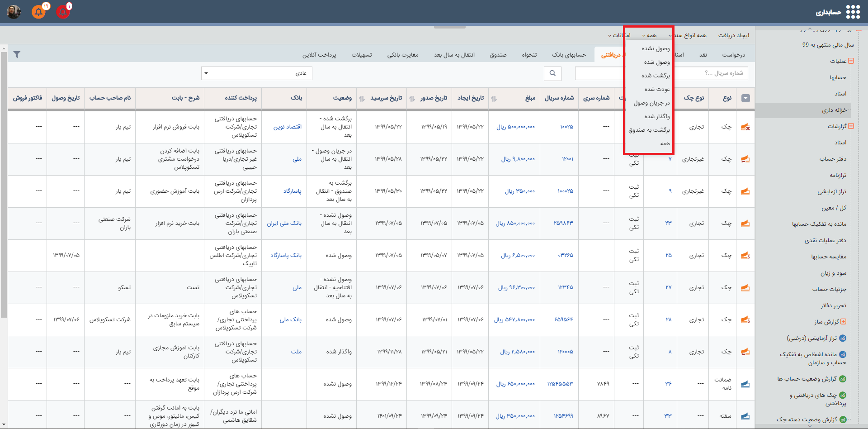Open the red alert bell with 1
This screenshot has width=868, height=429.
[x=63, y=12]
